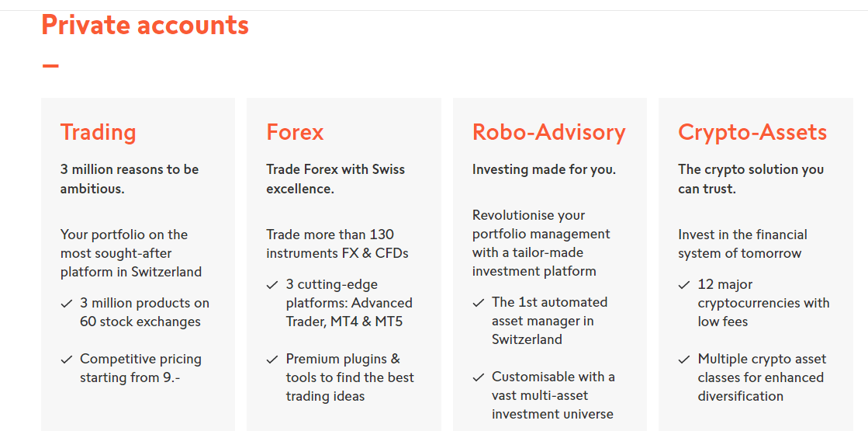Click checkmark next to Customisable multi-asset bullet
Screen dimensions: 868x431
point(479,378)
